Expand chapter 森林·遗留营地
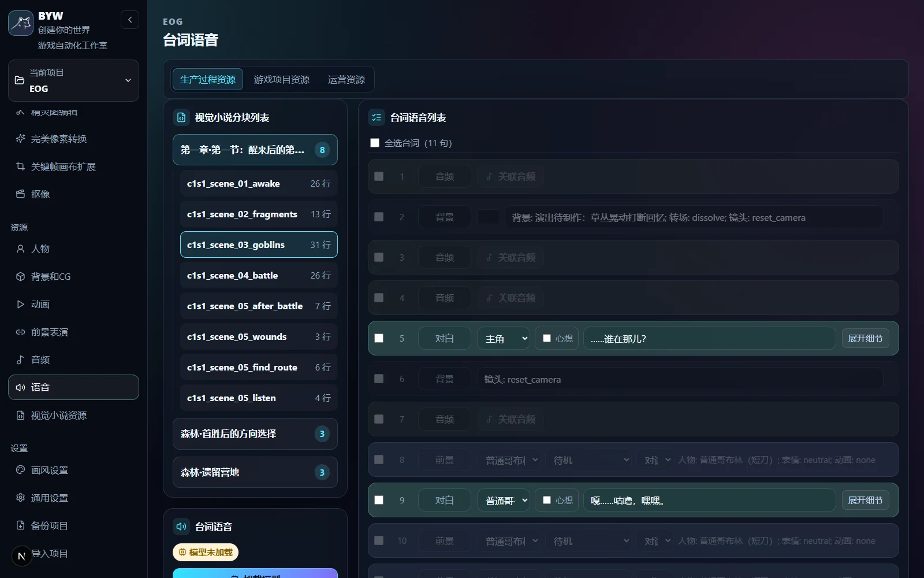 (x=255, y=472)
